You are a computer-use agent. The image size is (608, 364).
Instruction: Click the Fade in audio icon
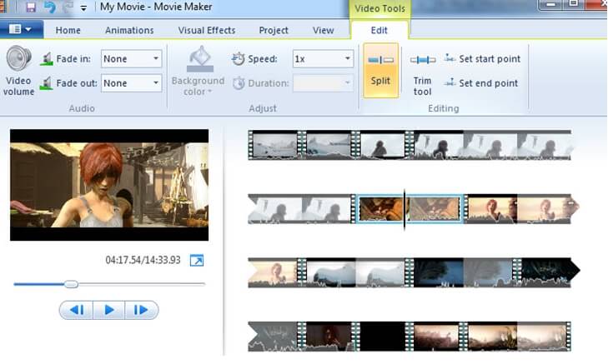pos(47,59)
